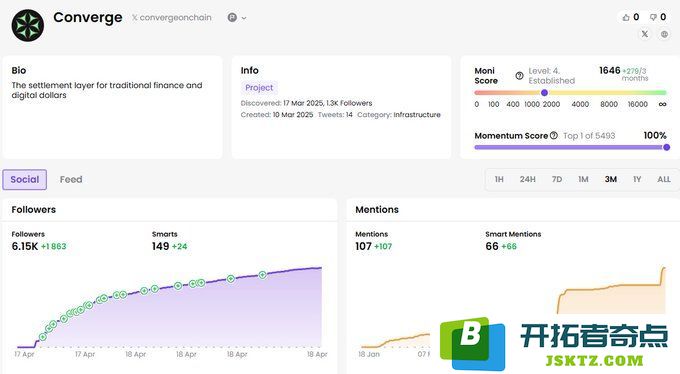
Task: Click the 'Tweets: 14' text
Action: 335,115
